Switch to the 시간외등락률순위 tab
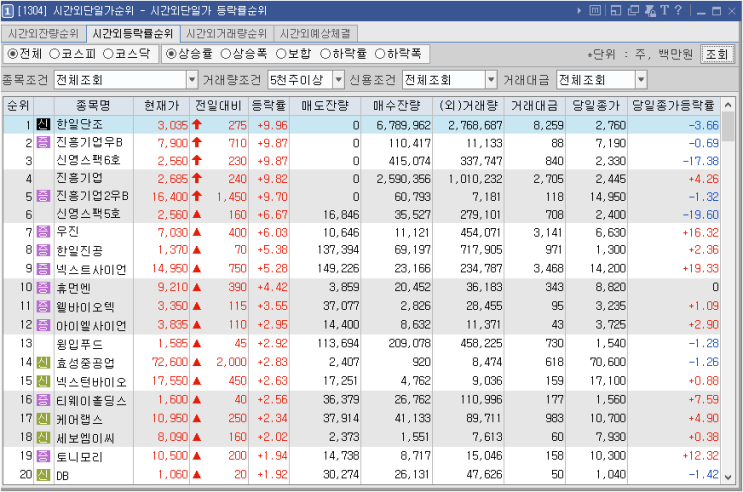This screenshot has width=743, height=492. click(x=133, y=34)
